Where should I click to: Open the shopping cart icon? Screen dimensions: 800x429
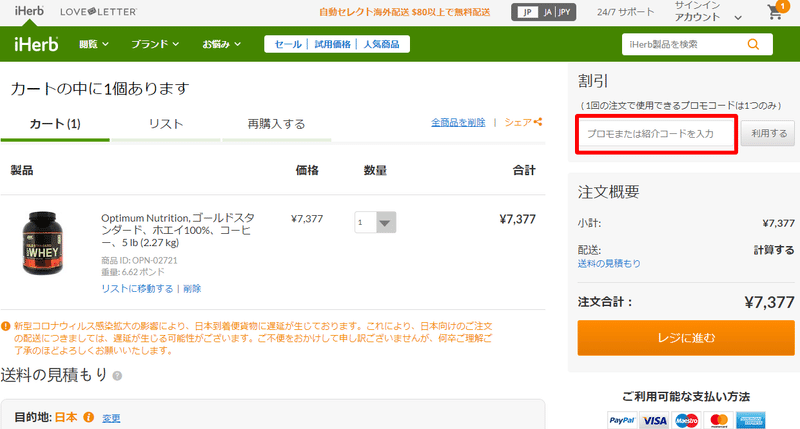tap(777, 10)
